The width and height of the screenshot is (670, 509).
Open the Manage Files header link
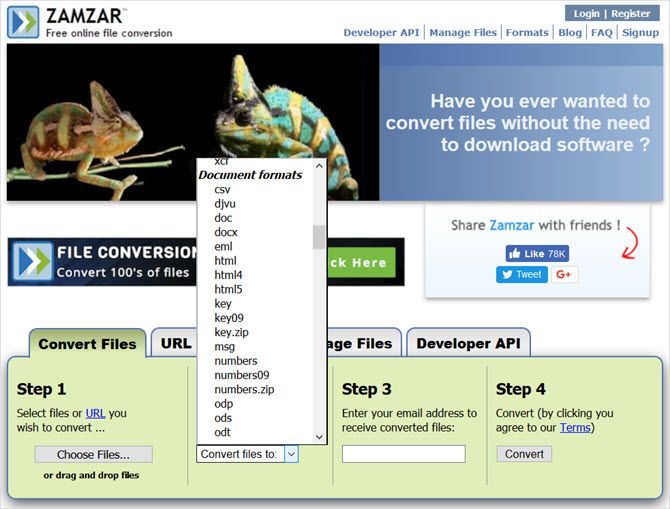click(463, 32)
